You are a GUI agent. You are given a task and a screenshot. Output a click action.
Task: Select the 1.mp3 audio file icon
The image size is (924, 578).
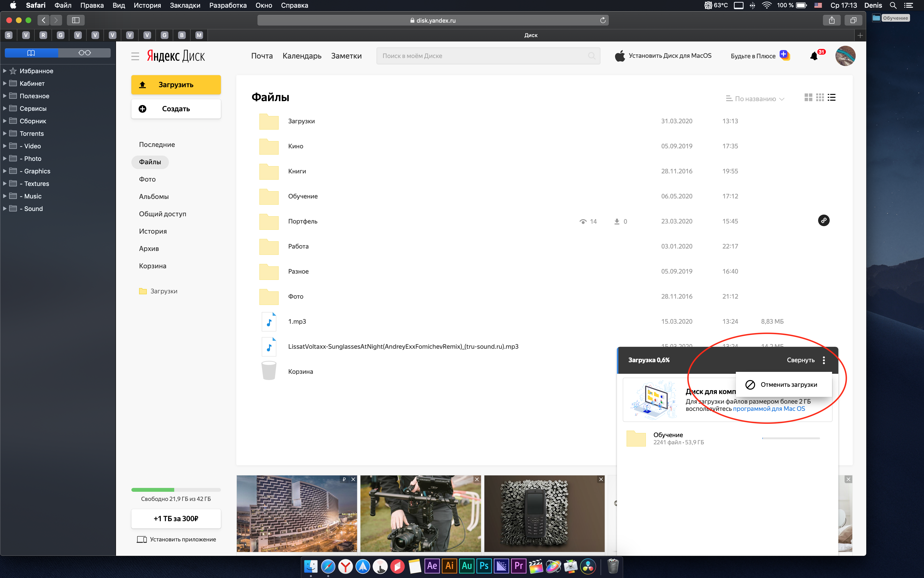point(269,322)
